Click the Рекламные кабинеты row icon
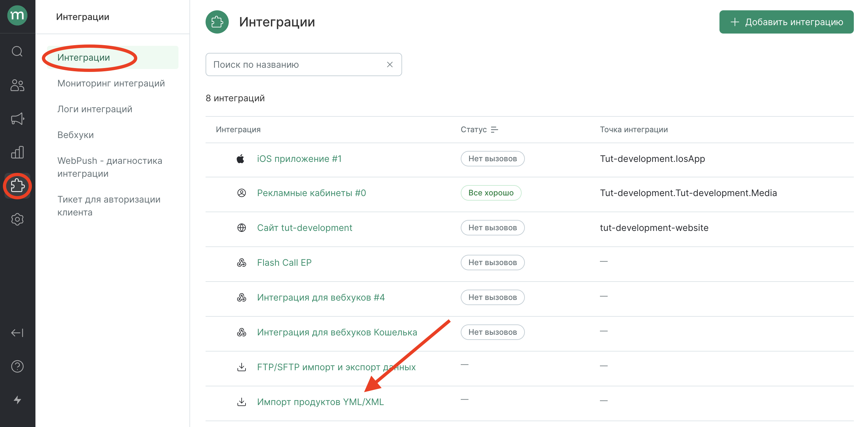 (x=242, y=193)
